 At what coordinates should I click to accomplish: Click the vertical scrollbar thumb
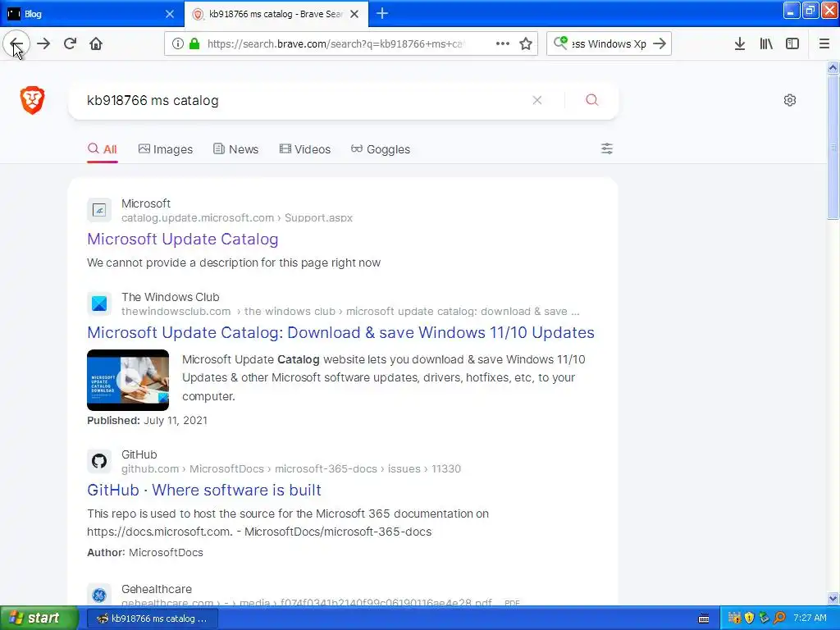833,148
